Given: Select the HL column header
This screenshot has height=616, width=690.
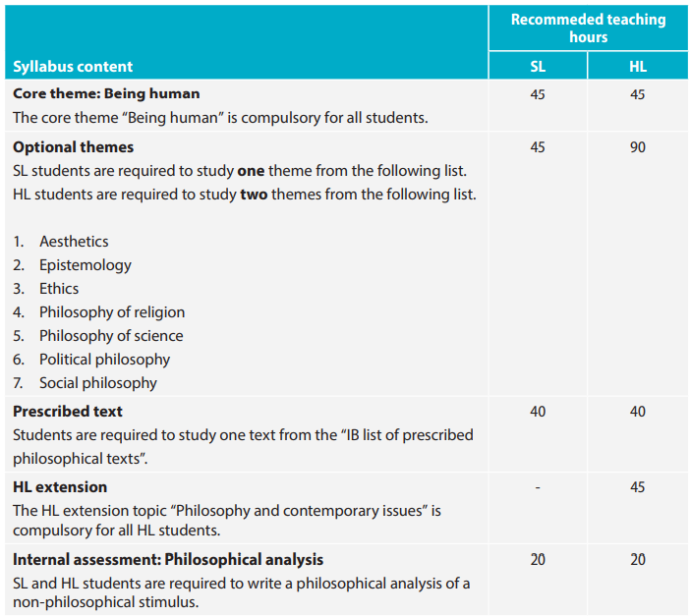Looking at the screenshot, I should coord(638,67).
